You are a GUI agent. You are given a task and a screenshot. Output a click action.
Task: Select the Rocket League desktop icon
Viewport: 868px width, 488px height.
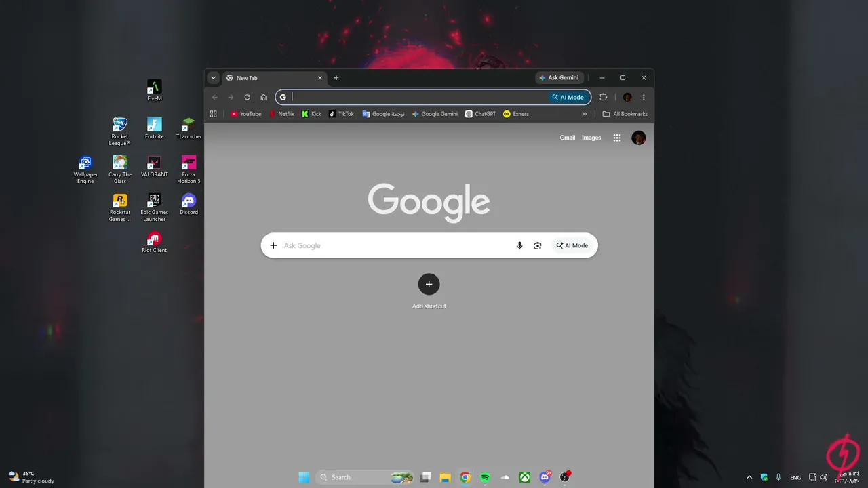tap(120, 131)
